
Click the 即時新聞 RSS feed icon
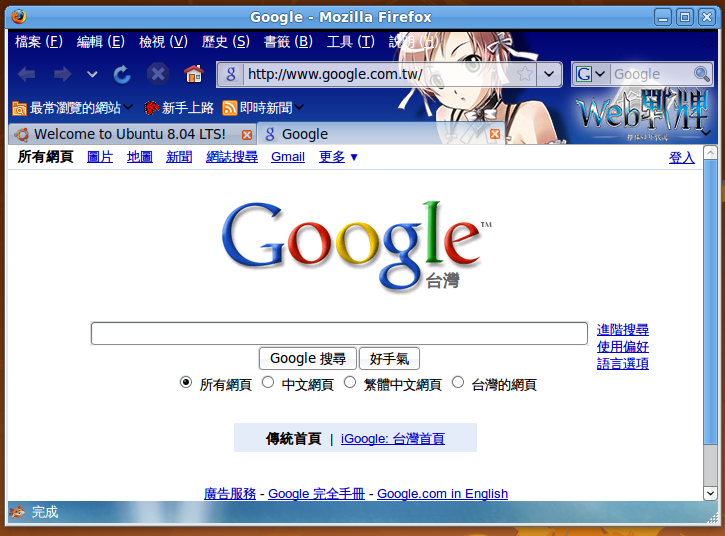[229, 108]
